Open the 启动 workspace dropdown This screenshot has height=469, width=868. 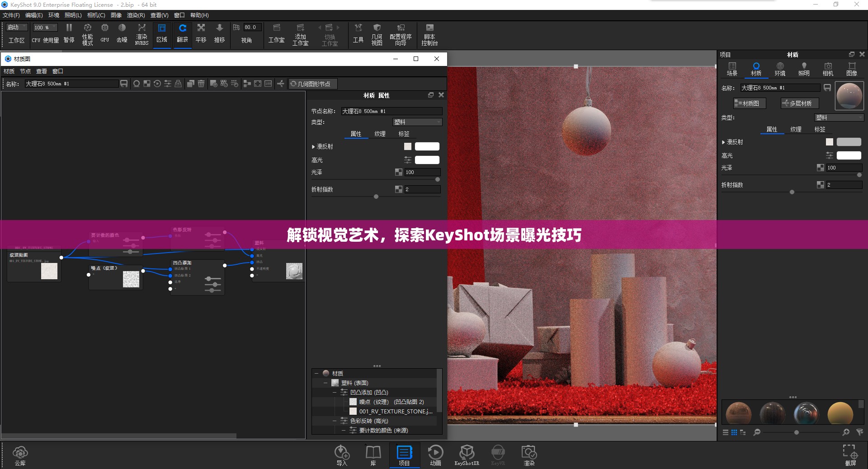17,27
